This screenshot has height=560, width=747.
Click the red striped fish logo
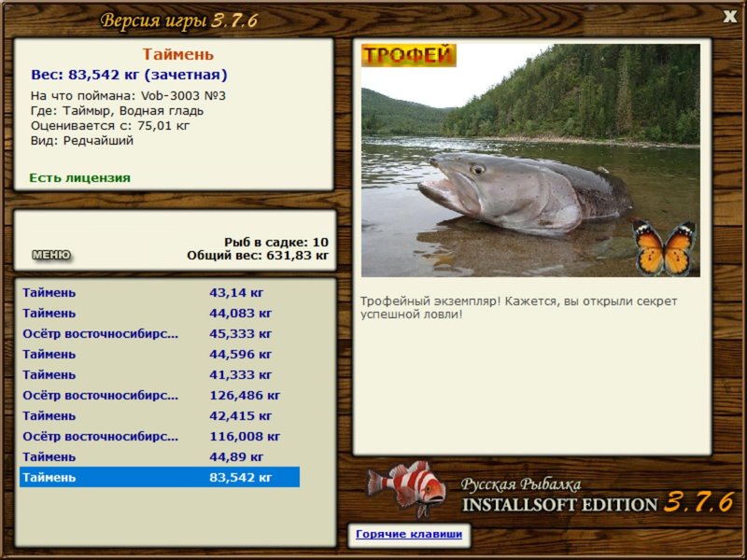click(x=406, y=488)
